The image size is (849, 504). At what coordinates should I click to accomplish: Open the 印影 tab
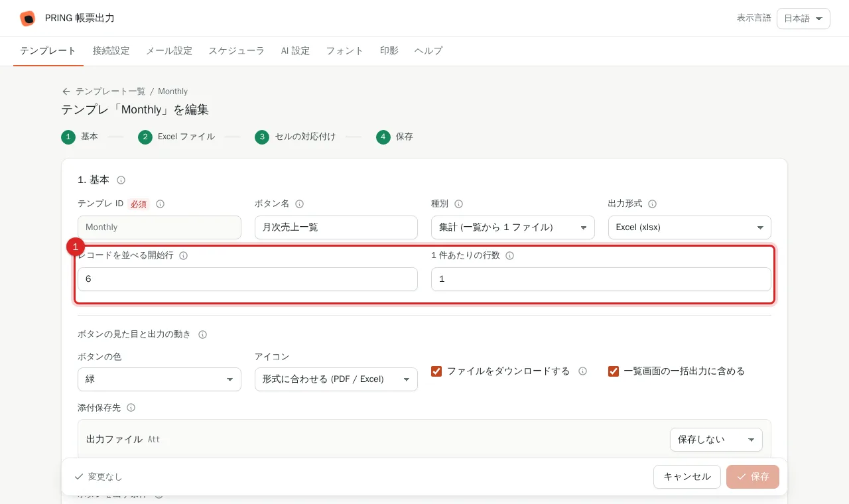point(389,51)
